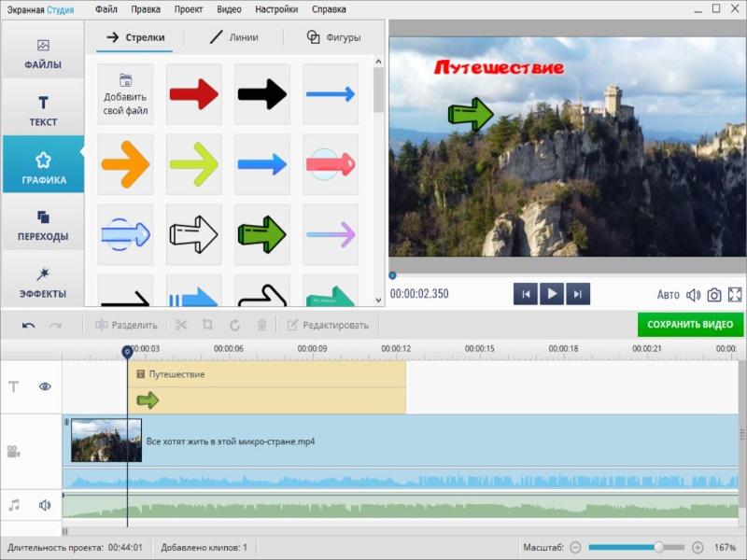The width and height of the screenshot is (747, 560).
Task: Zoom out timeline with minus icon
Action: [575, 547]
